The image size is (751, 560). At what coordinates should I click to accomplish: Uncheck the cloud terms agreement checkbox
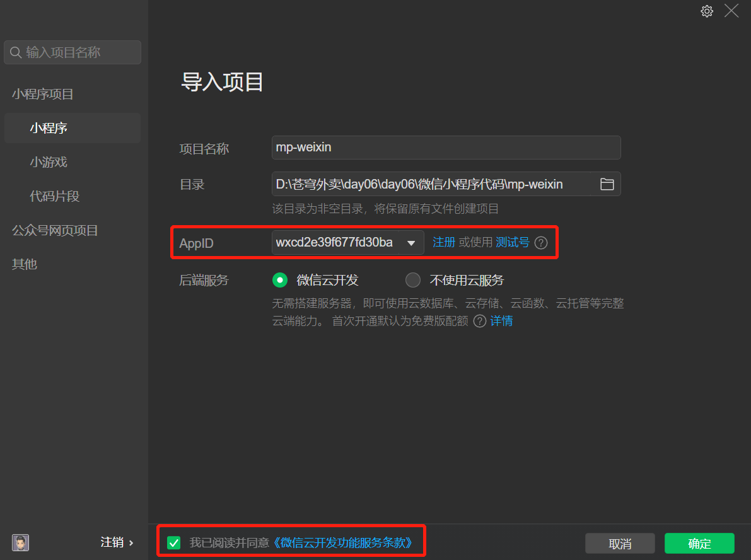174,542
